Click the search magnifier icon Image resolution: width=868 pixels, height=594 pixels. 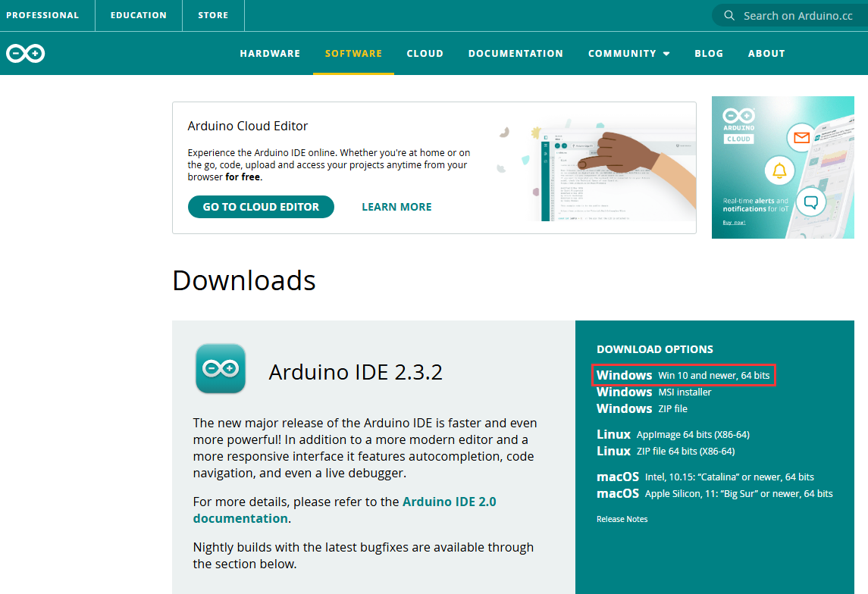(x=729, y=15)
